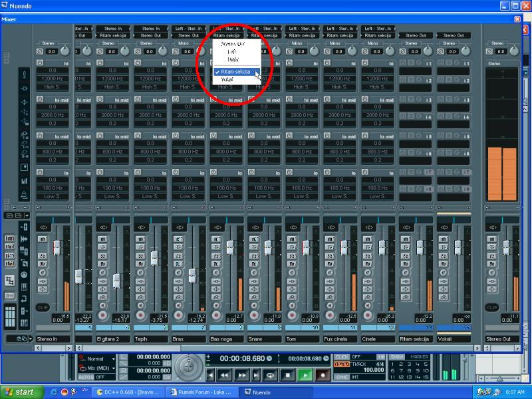532x399 pixels.
Task: Open the Stereo Out routing dropdown on Vokali
Action: click(454, 35)
